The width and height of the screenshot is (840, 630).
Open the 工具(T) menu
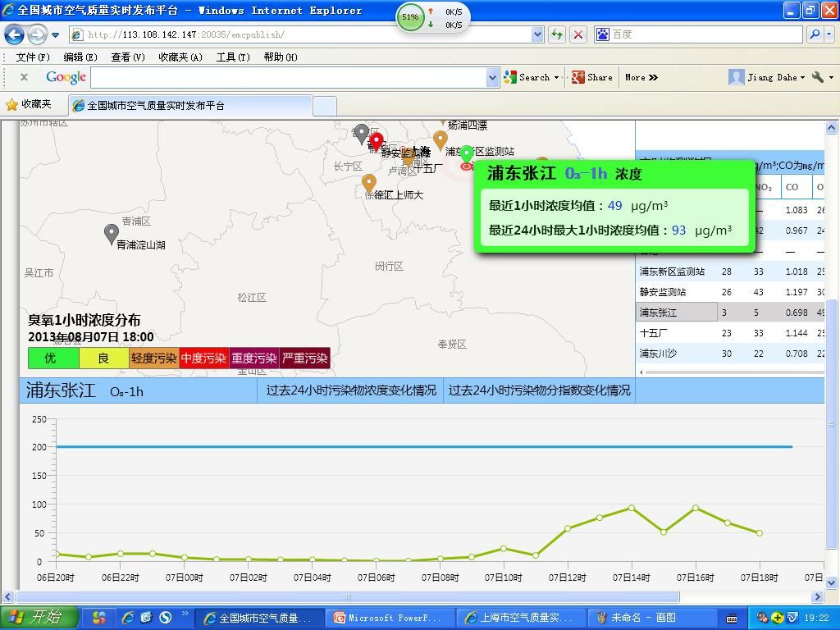232,57
